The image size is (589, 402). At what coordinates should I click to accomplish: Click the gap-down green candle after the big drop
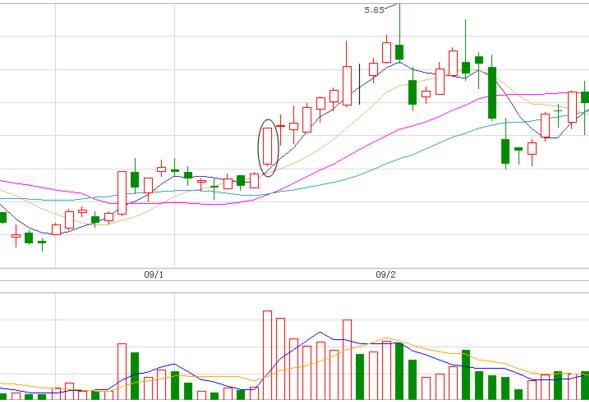(505, 151)
